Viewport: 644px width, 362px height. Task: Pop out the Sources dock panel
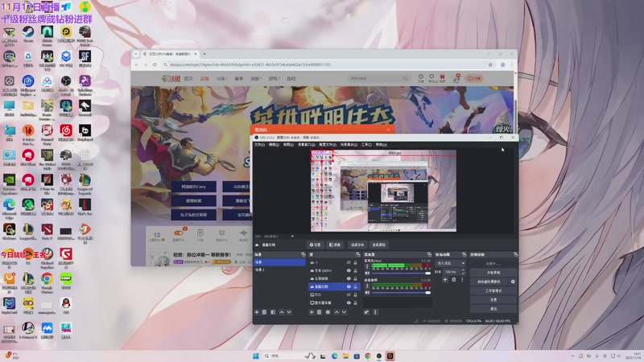click(x=357, y=255)
